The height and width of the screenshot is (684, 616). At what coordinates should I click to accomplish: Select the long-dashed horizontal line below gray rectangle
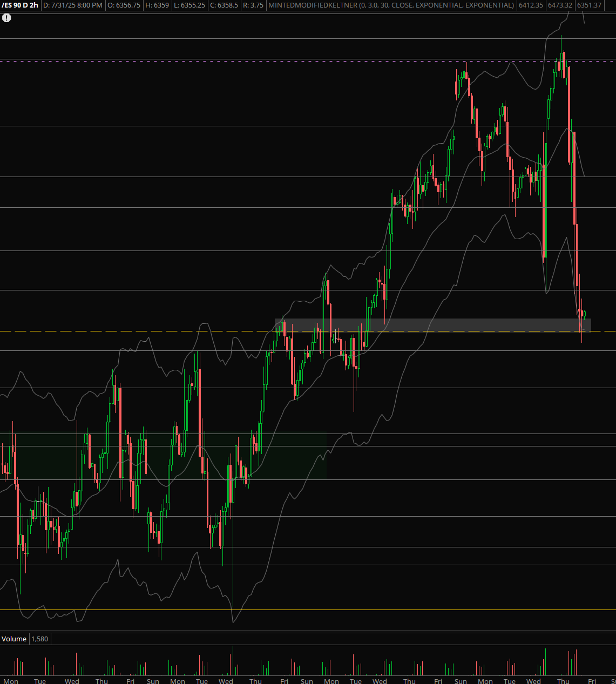tap(308, 331)
